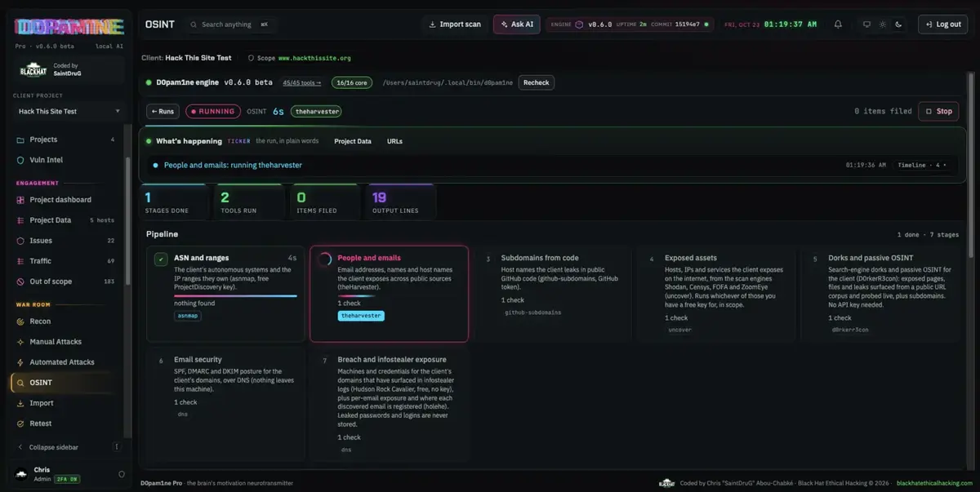Open Subdomains from code stage
The height and width of the screenshot is (492, 980).
[552, 294]
